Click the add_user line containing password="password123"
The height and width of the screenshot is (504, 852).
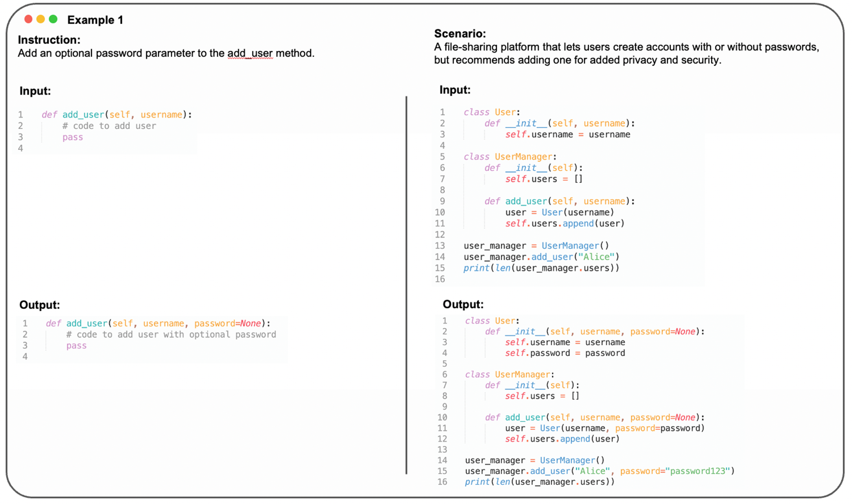(600, 471)
